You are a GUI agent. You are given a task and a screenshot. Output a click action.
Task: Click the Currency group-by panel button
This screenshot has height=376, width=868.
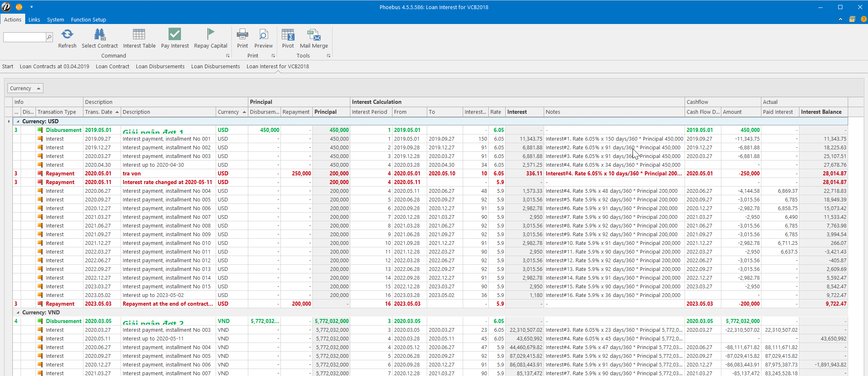click(x=25, y=88)
